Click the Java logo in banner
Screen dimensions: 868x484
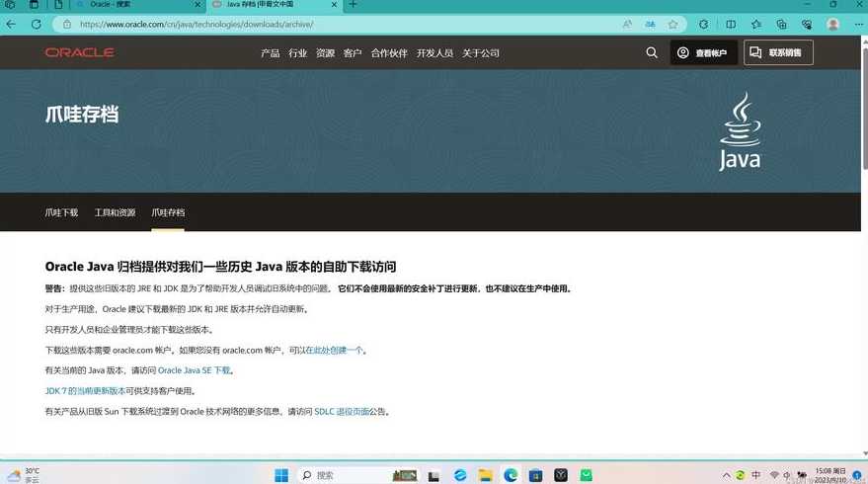741,131
